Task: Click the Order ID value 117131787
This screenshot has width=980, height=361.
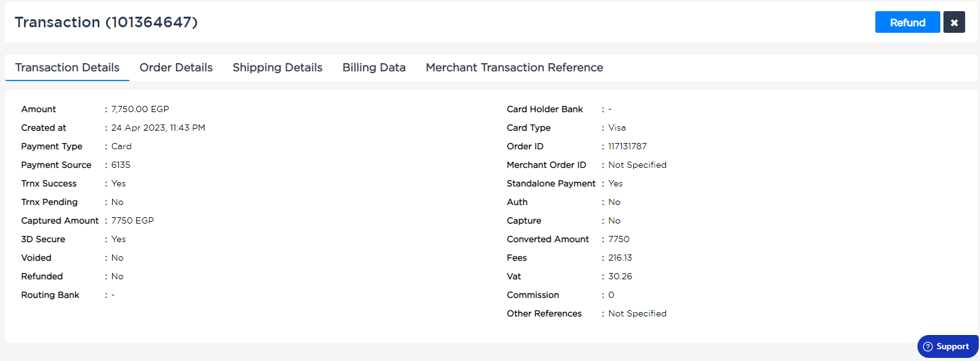Action: [x=628, y=146]
